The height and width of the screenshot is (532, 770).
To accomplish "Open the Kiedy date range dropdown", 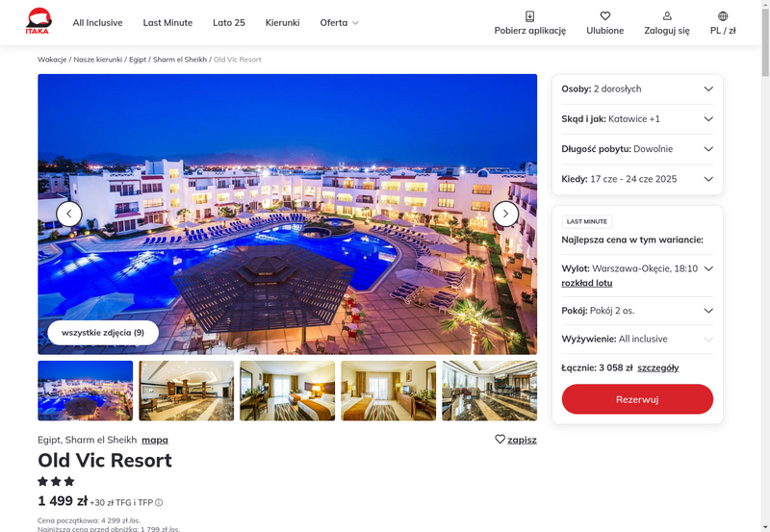I will click(637, 179).
